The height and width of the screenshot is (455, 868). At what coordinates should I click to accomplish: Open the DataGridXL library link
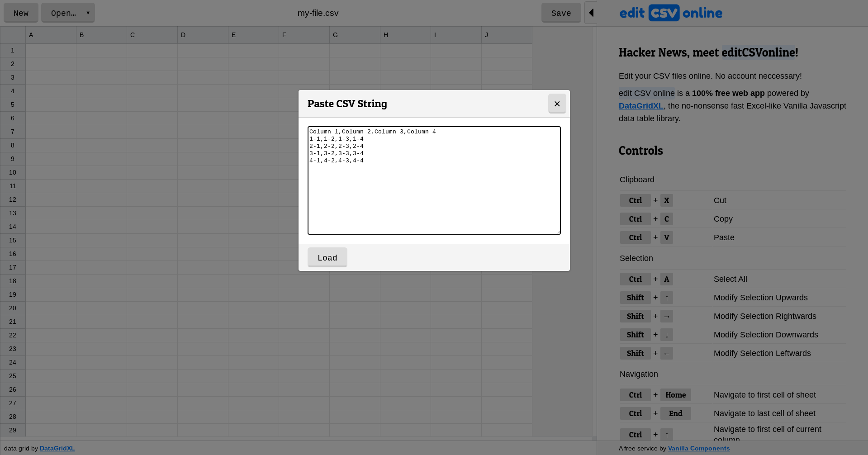point(640,106)
